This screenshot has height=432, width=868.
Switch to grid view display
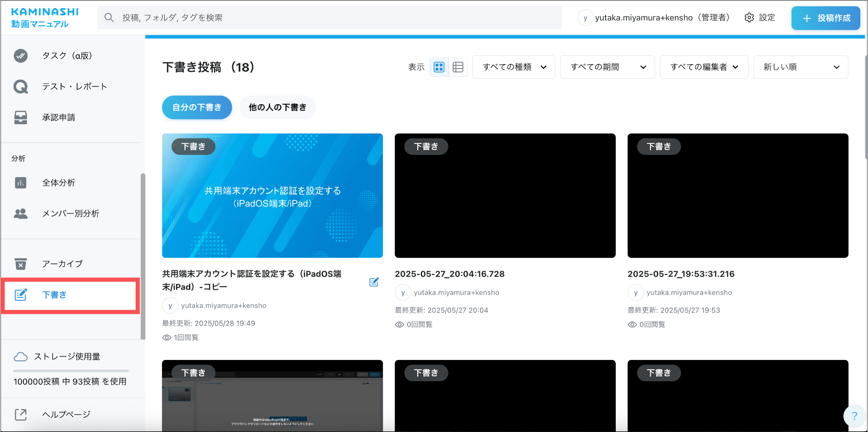coord(439,67)
